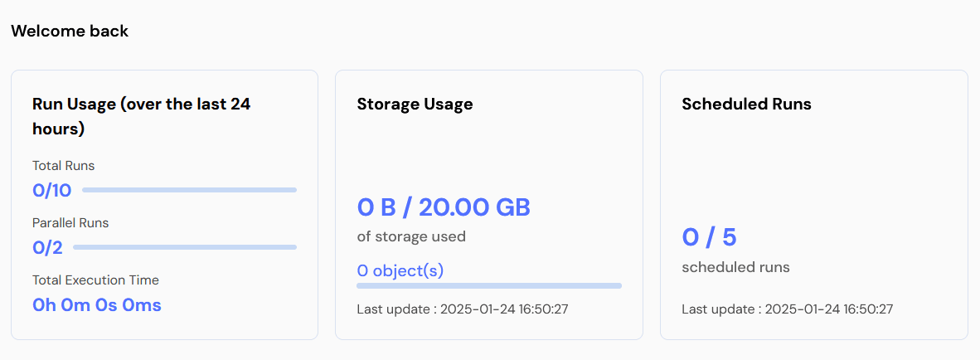Click the 0 / 5 scheduled runs value
Image resolution: width=980 pixels, height=360 pixels.
click(x=709, y=237)
